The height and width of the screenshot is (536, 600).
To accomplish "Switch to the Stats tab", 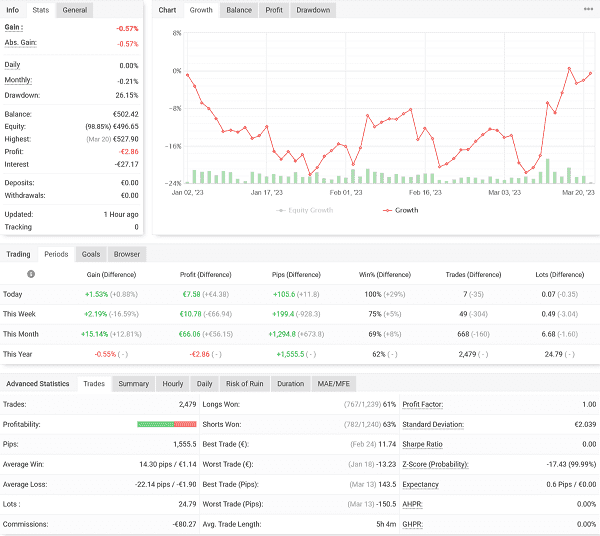I will (x=41, y=10).
